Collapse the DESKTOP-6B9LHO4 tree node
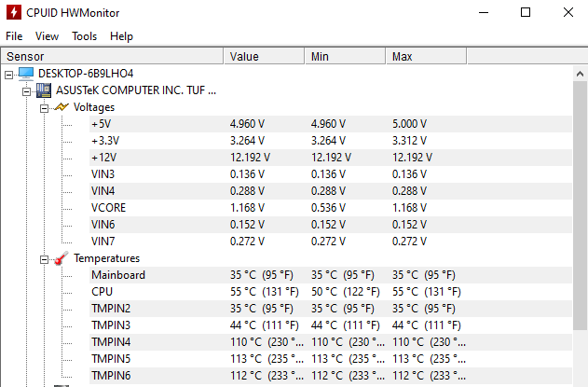The width and height of the screenshot is (588, 387). (x=8, y=75)
